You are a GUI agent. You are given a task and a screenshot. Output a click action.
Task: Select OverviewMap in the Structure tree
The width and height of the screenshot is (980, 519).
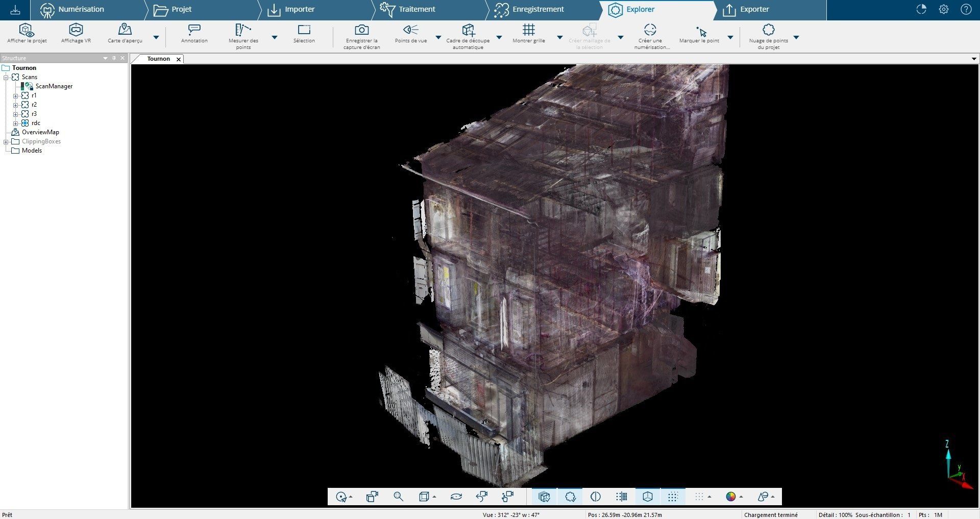pos(40,132)
